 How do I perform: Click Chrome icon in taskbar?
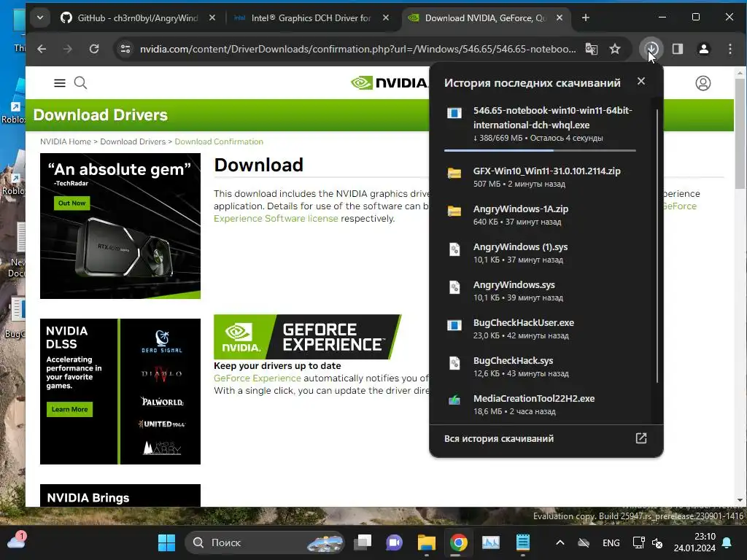pos(458,542)
